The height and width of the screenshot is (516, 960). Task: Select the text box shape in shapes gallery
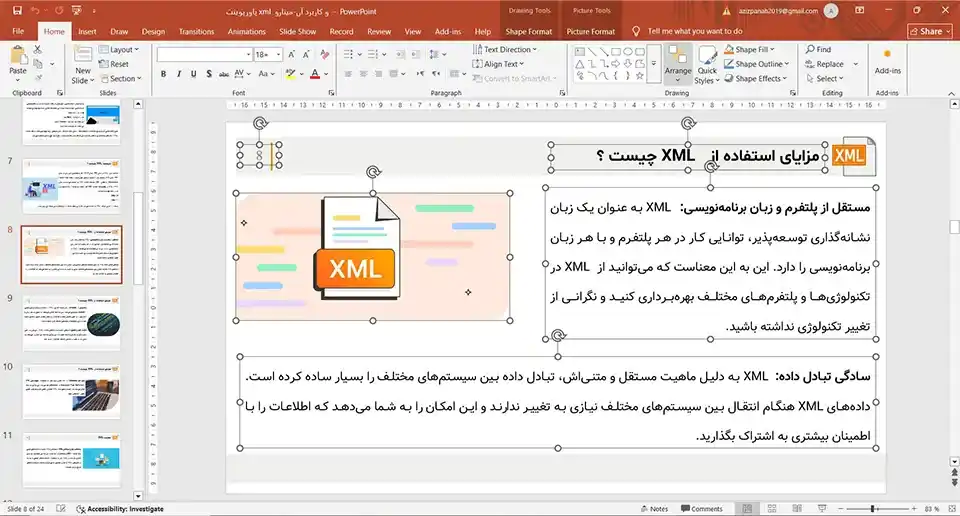pos(580,52)
